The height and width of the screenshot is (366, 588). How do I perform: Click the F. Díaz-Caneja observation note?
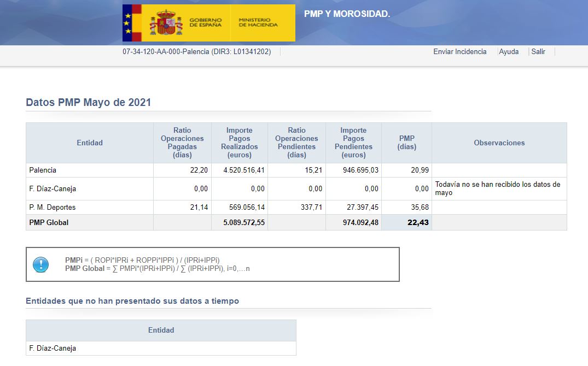point(498,188)
